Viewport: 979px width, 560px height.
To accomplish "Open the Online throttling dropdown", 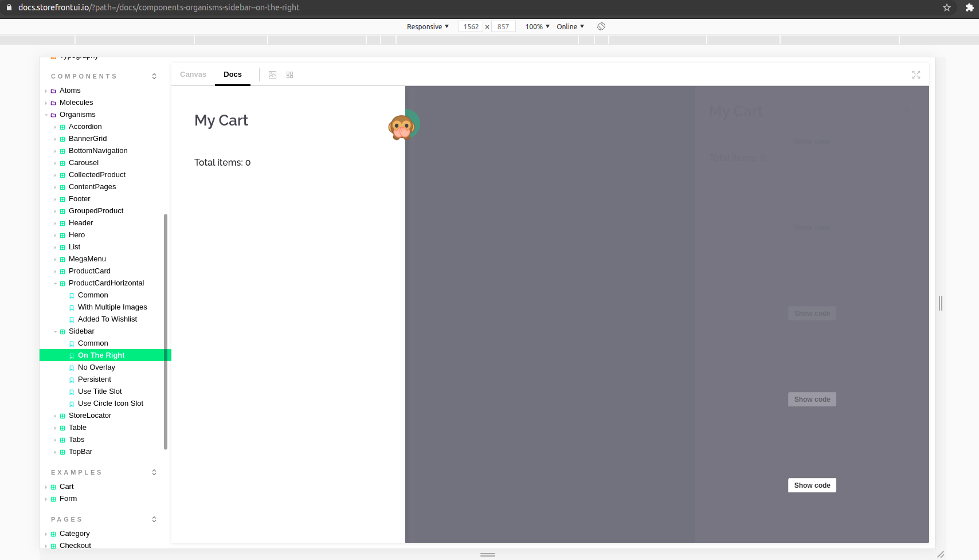I will [x=570, y=26].
